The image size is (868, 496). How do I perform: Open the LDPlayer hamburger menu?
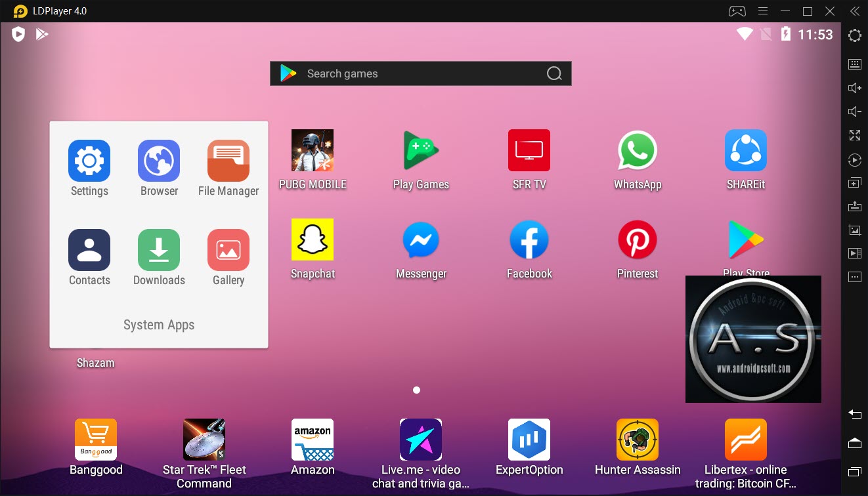[762, 11]
